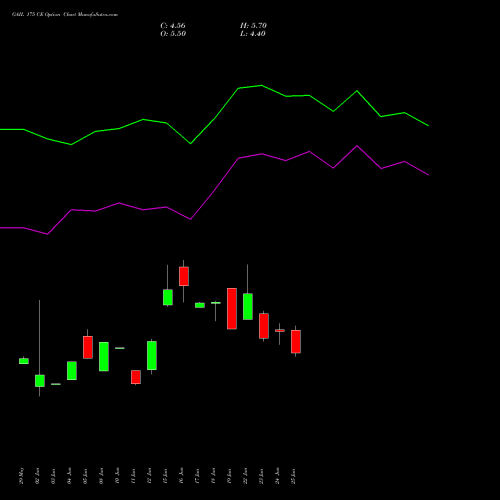Click the open value "O: 5.50"
Screen dimensions: 500x500
tap(173, 34)
